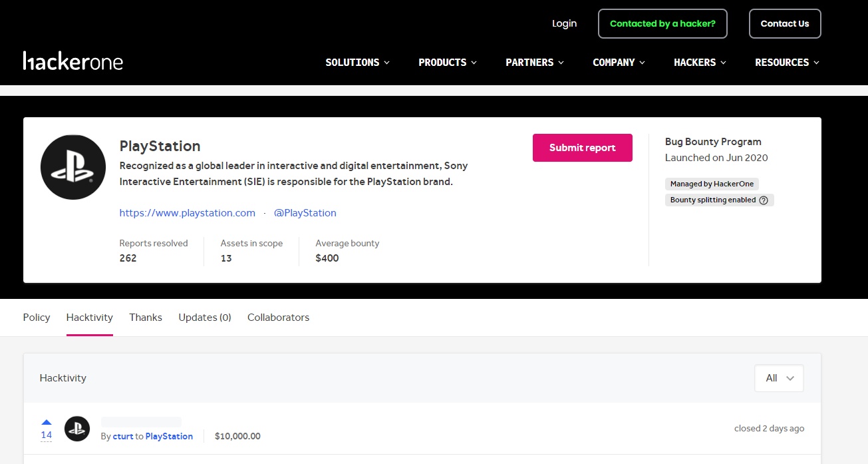Screen dimensions: 868x464
Task: Click PlayStation link in report row
Action: pyautogui.click(x=169, y=437)
